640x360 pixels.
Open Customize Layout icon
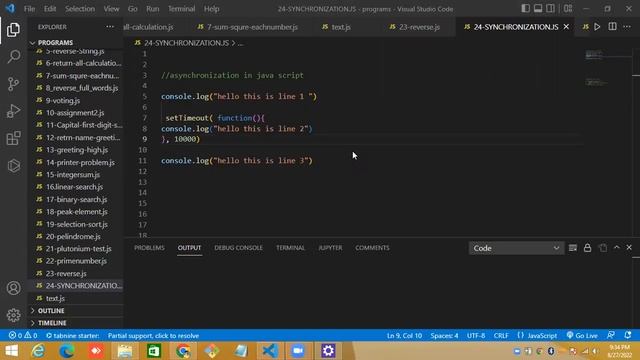tap(568, 9)
